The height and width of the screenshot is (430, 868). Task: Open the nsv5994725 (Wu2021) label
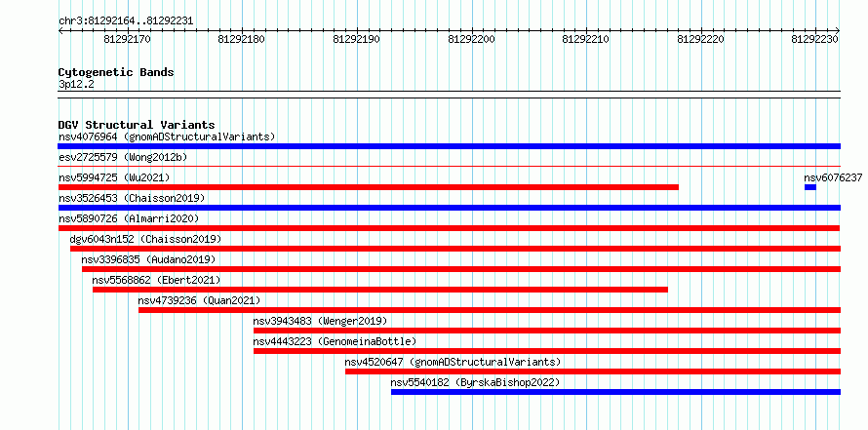(114, 177)
